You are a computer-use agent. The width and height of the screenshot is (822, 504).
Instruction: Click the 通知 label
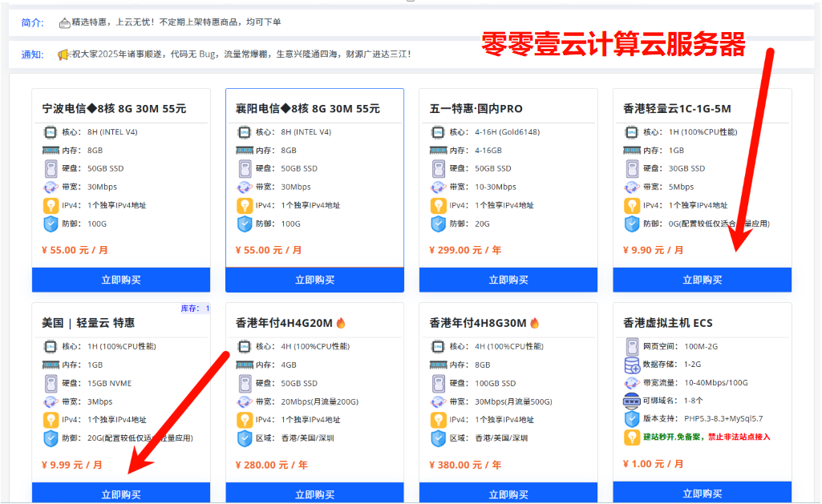(32, 54)
